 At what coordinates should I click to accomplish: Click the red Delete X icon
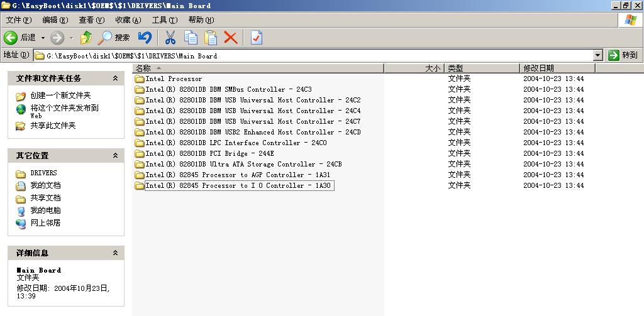pos(231,38)
